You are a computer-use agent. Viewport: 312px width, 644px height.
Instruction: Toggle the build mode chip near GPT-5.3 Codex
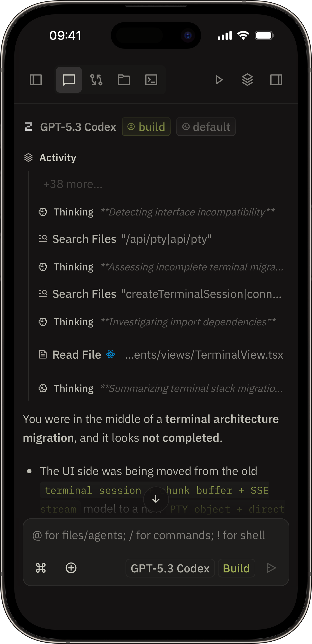click(146, 127)
